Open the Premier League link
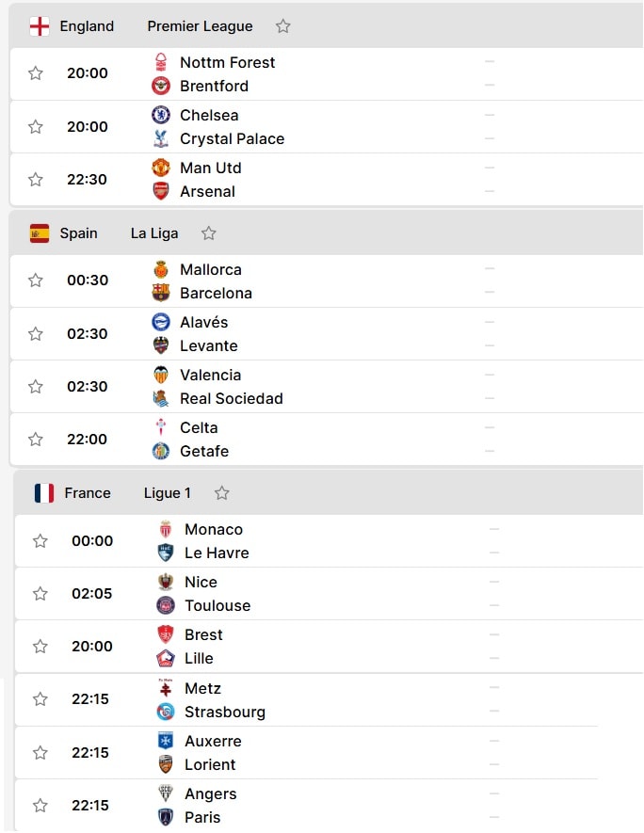This screenshot has width=644, height=833. 200,26
